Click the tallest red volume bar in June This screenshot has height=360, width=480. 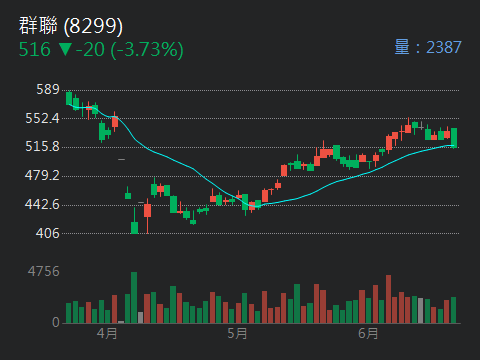pyautogui.click(x=388, y=299)
